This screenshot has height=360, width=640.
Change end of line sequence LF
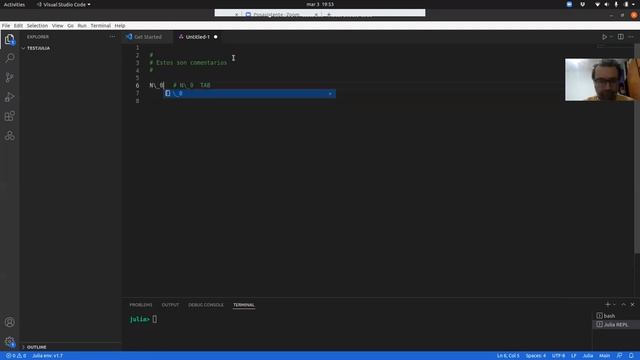point(573,356)
